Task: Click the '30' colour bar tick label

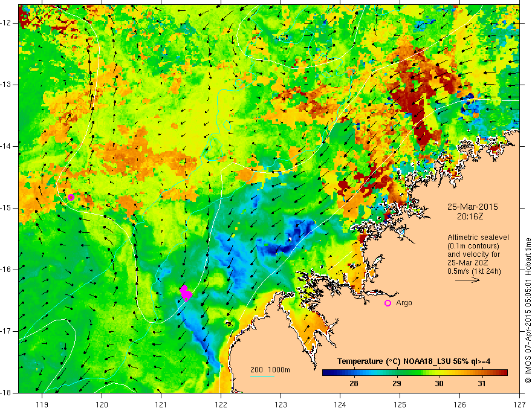Action: pyautogui.click(x=439, y=384)
